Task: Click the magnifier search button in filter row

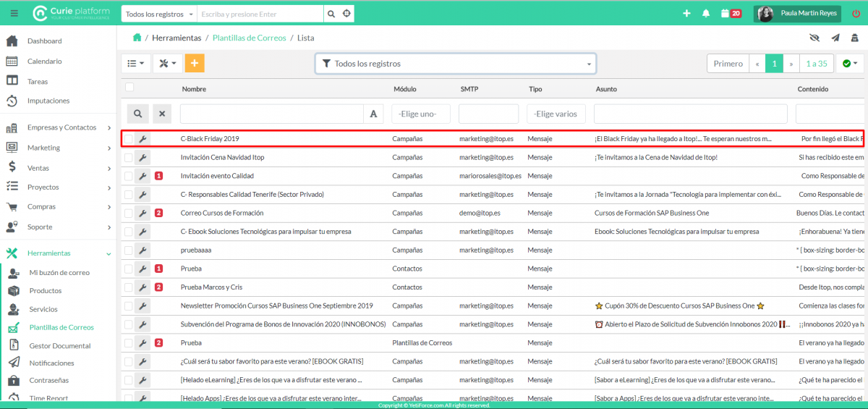Action: click(137, 114)
